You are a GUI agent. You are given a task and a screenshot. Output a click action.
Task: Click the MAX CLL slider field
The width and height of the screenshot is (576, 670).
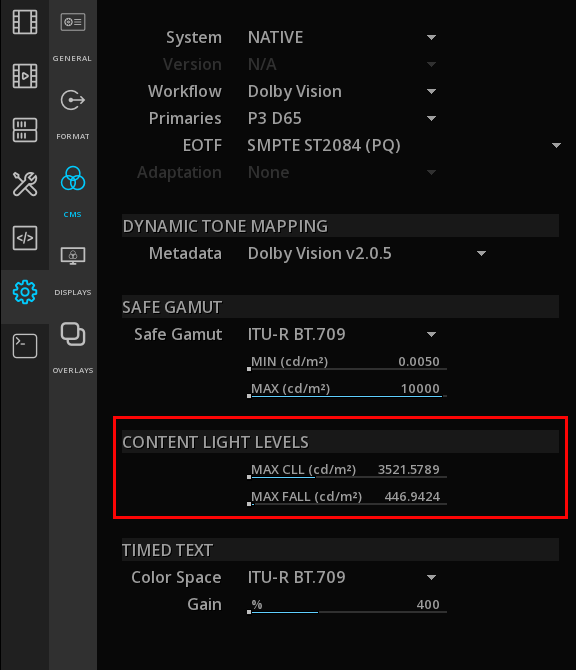(347, 470)
